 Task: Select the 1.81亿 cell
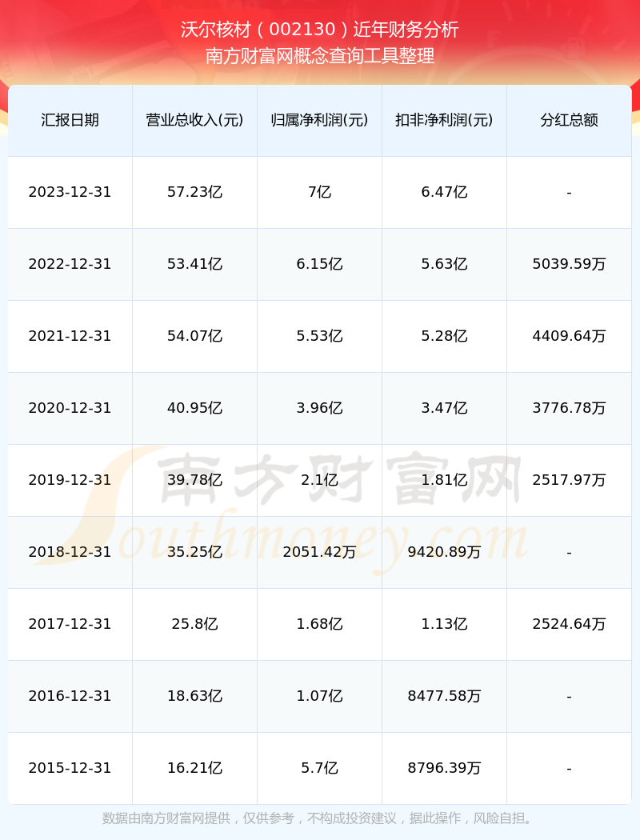(445, 480)
